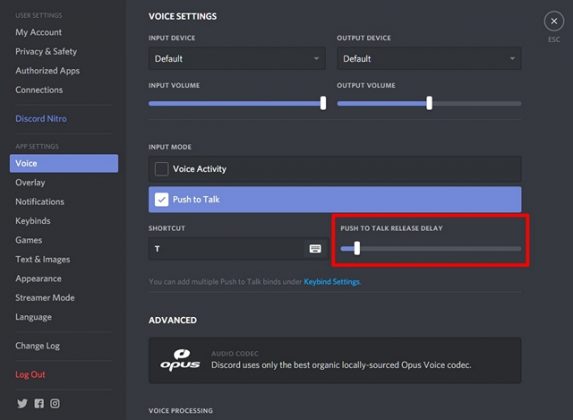This screenshot has width=573, height=420.
Task: Click the Voice Settings heading
Action: tap(182, 16)
